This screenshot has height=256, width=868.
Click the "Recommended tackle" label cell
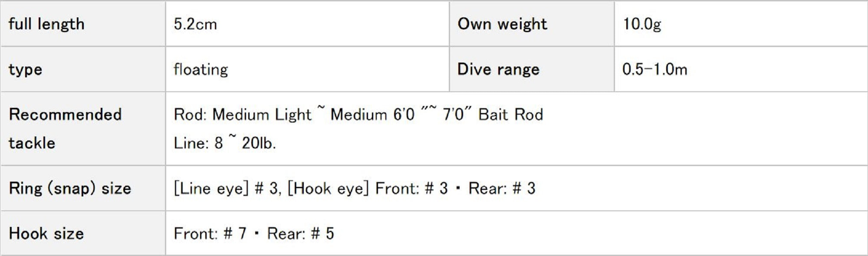[65, 129]
